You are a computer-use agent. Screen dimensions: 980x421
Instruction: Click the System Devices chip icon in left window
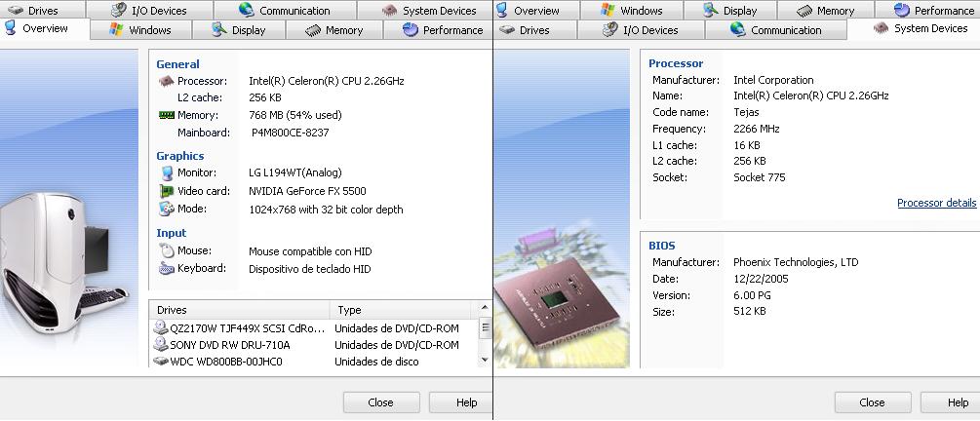[x=389, y=10]
